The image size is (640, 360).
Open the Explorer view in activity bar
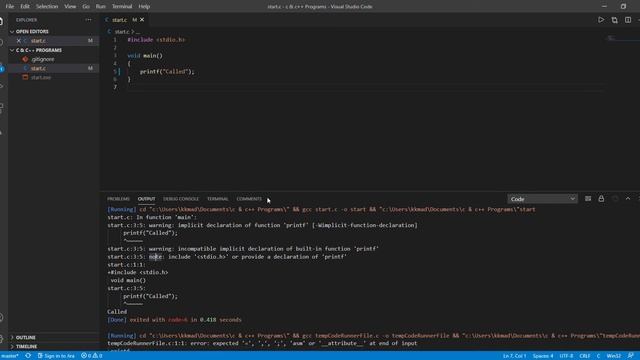point(2,21)
